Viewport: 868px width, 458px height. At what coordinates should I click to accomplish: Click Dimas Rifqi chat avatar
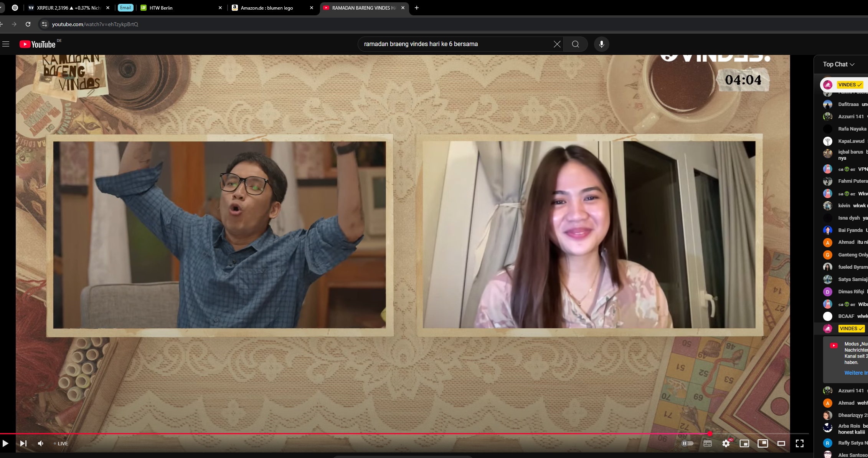828,292
